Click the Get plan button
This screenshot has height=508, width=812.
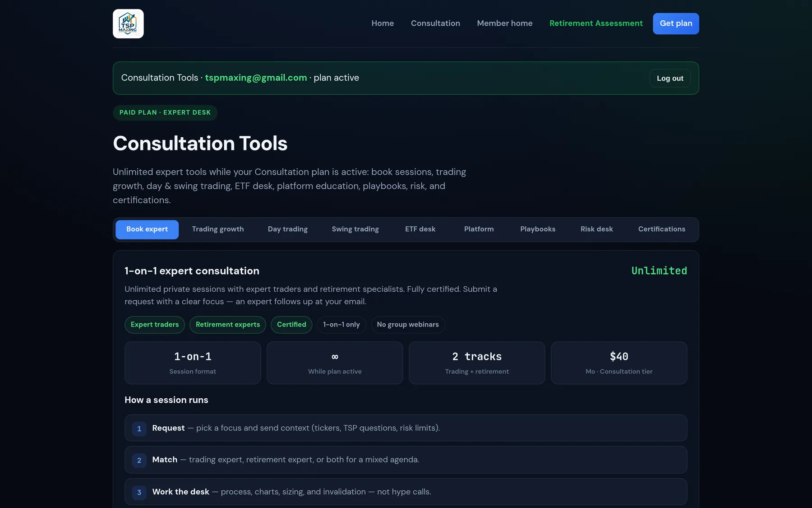pyautogui.click(x=676, y=23)
